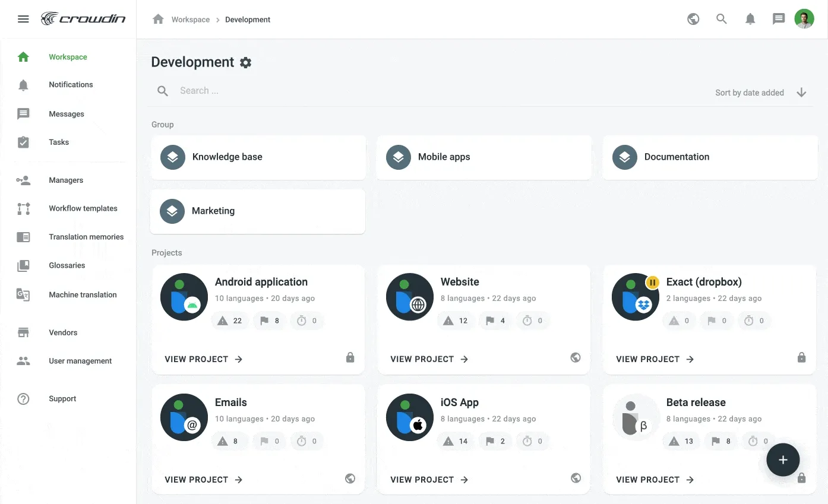Click the paused status badge on Exact project
This screenshot has height=504, width=828.
(652, 283)
